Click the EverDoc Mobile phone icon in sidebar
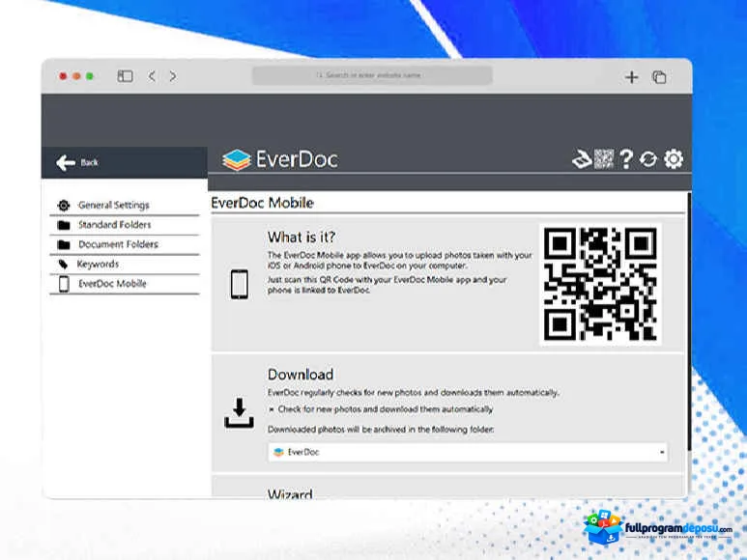The height and width of the screenshot is (560, 747). 64,284
